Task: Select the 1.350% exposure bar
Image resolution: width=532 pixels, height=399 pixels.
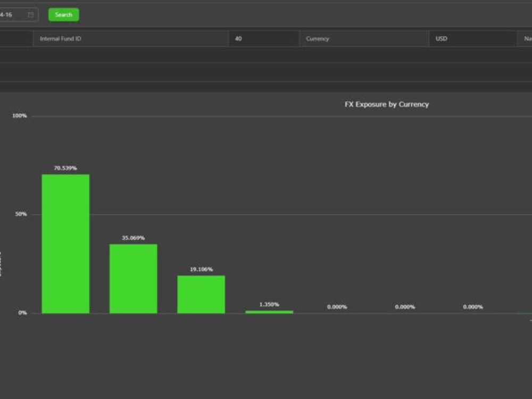Action: coord(269,312)
